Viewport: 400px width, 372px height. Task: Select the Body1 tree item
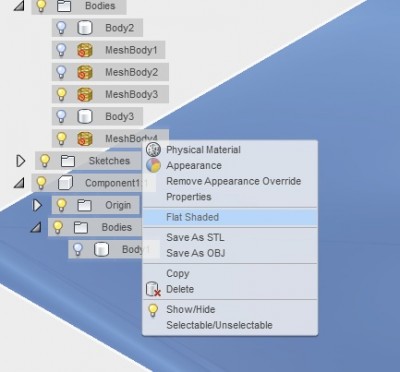point(114,249)
